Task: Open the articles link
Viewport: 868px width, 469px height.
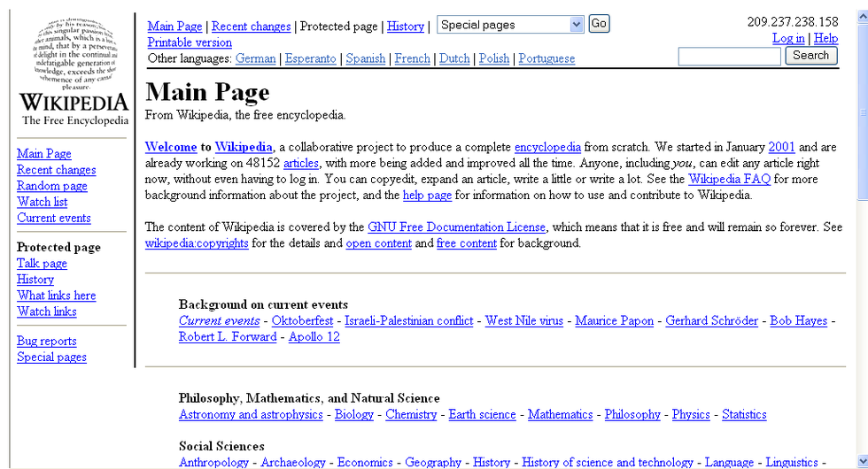Action: pyautogui.click(x=300, y=163)
